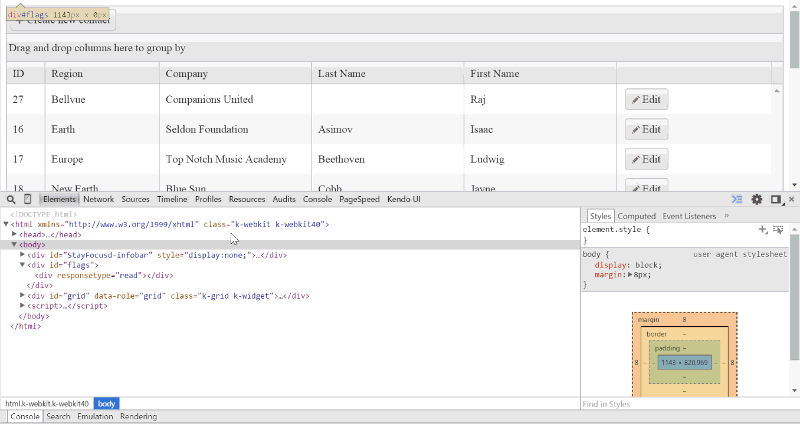The image size is (800, 424).
Task: Click html.k-webkit breadcrumb item
Action: coord(47,404)
